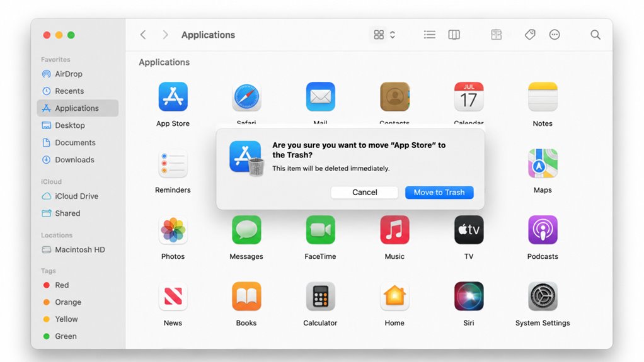Open the Home app icon
644x362 pixels.
[x=394, y=297]
